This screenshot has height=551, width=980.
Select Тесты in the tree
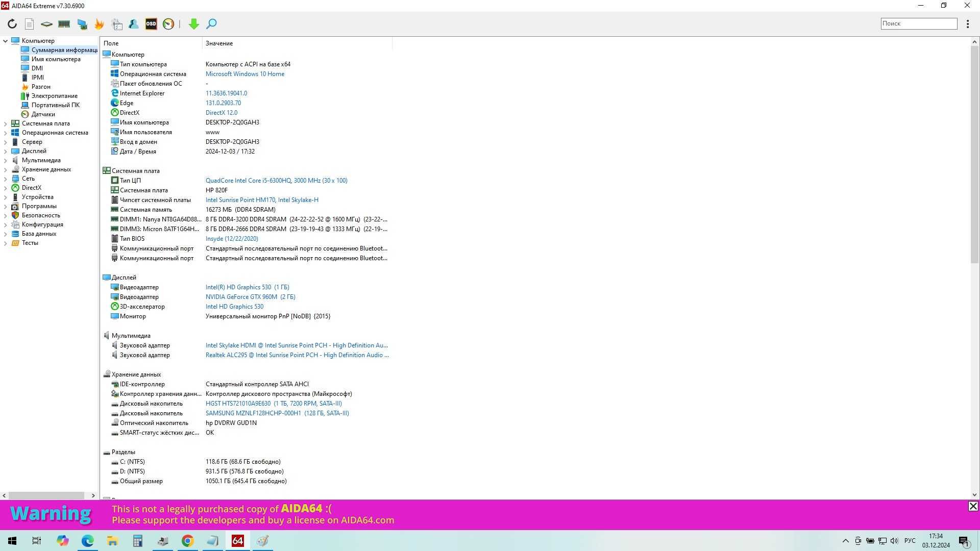point(30,243)
